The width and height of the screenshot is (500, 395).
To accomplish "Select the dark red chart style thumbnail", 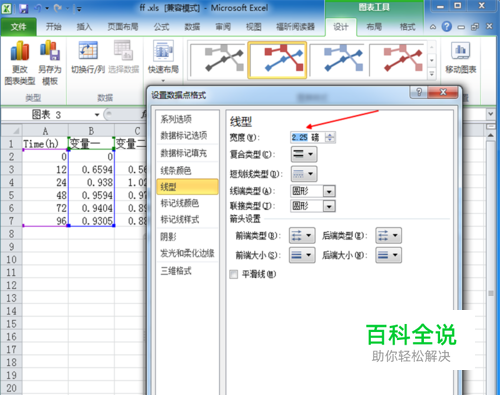I will click(397, 60).
